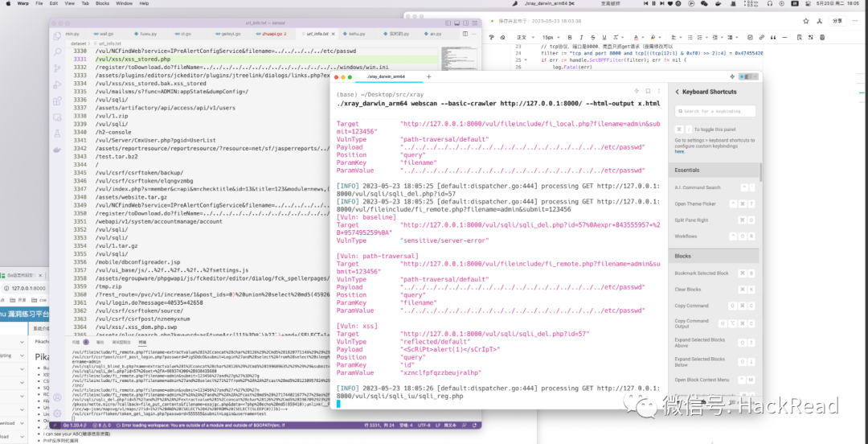Open VS Code editor more actions menu
This screenshot has height=444, width=868.
click(473, 34)
